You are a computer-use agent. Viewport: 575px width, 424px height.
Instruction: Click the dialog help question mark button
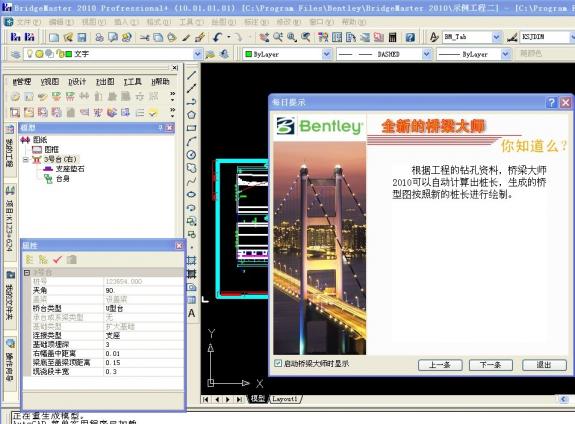[552, 102]
